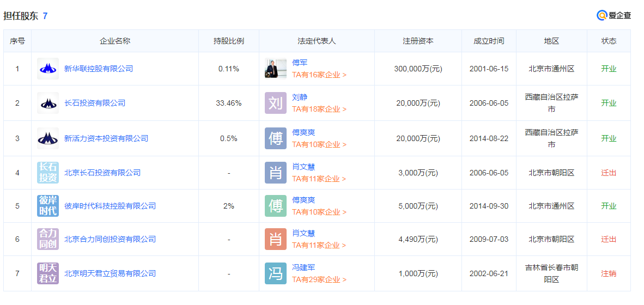Click the 0.11% shareholding value

click(229, 69)
